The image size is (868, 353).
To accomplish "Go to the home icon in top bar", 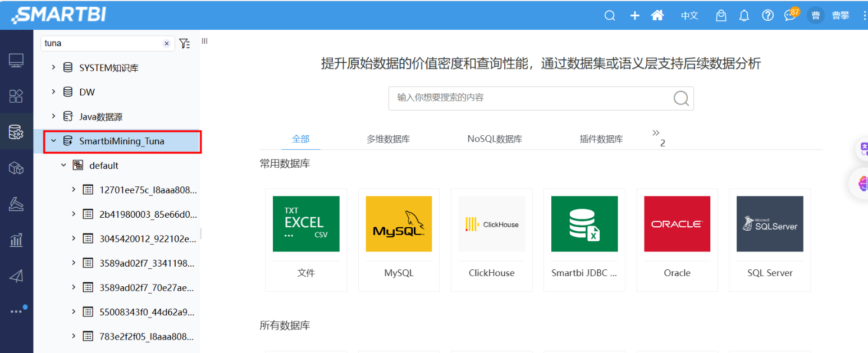I will click(657, 15).
